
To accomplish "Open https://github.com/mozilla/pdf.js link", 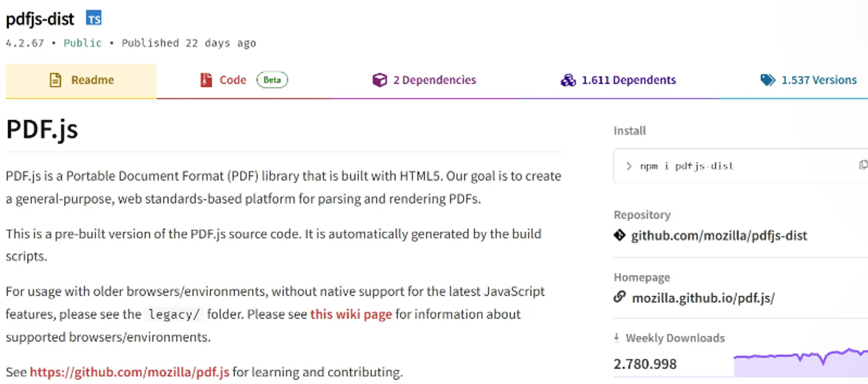I will [x=129, y=372].
